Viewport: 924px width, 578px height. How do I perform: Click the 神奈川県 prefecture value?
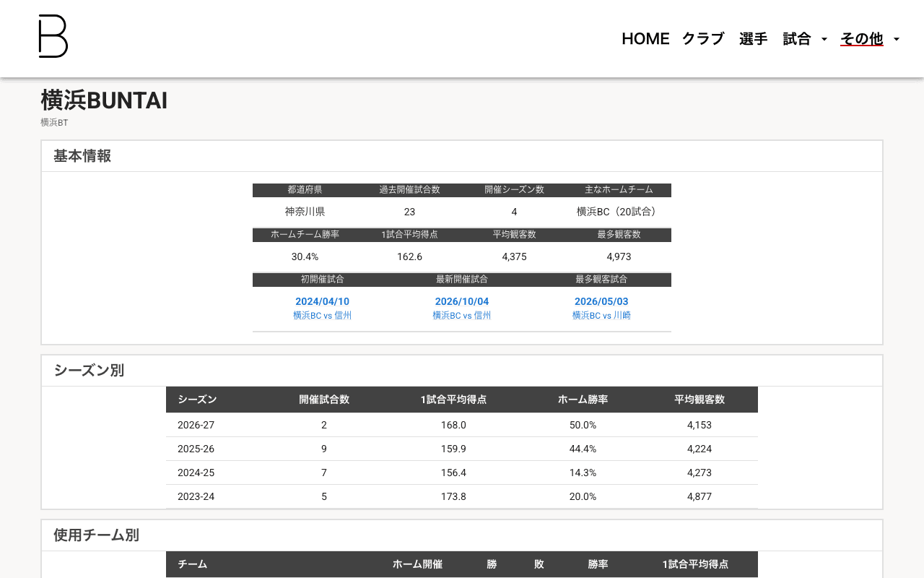pos(305,212)
